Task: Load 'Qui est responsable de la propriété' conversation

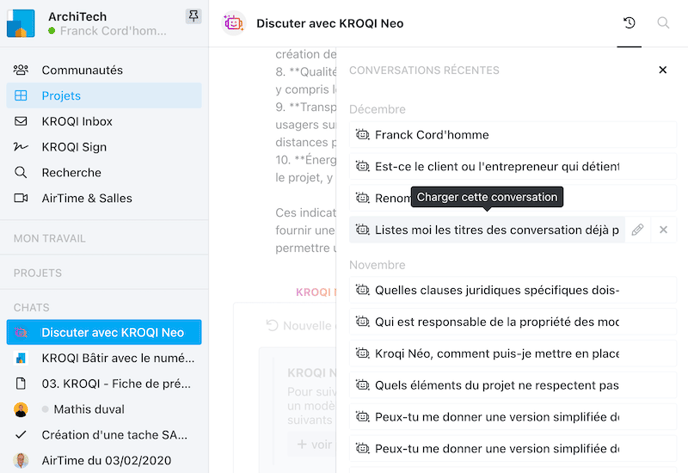Action: pyautogui.click(x=512, y=322)
